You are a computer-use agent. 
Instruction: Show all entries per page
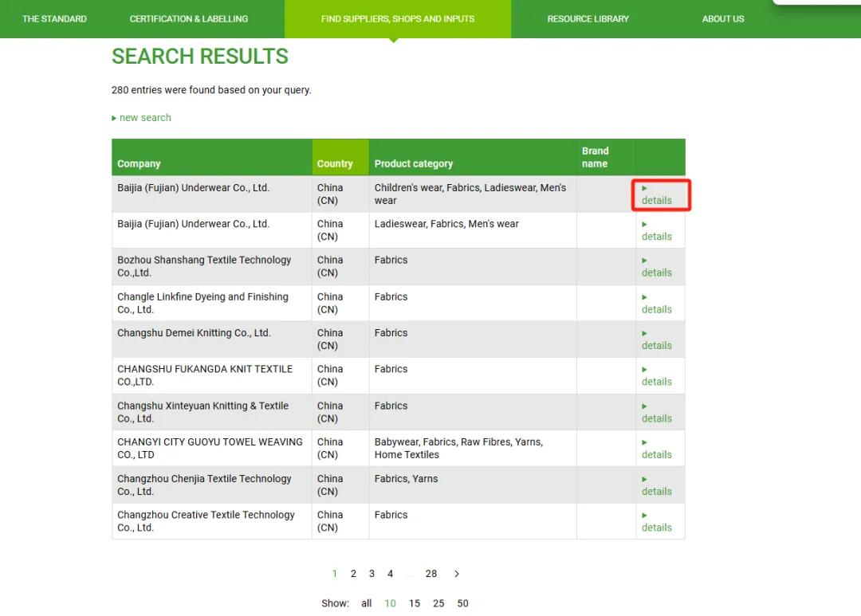(366, 603)
